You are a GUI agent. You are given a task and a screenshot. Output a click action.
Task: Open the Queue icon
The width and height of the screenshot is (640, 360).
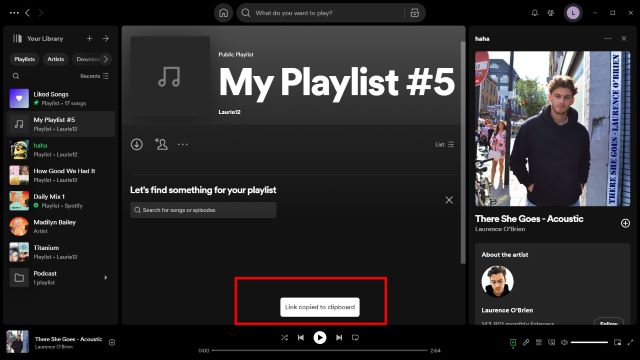(x=539, y=342)
